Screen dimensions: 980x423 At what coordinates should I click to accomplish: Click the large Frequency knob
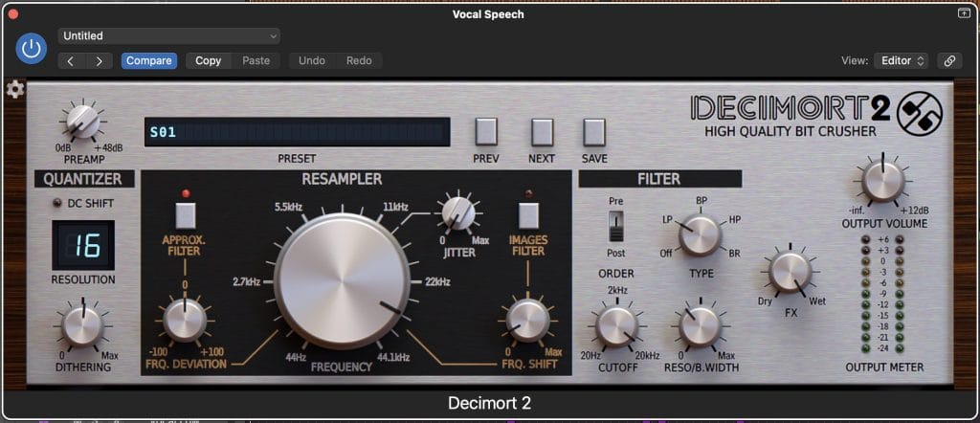(x=342, y=280)
